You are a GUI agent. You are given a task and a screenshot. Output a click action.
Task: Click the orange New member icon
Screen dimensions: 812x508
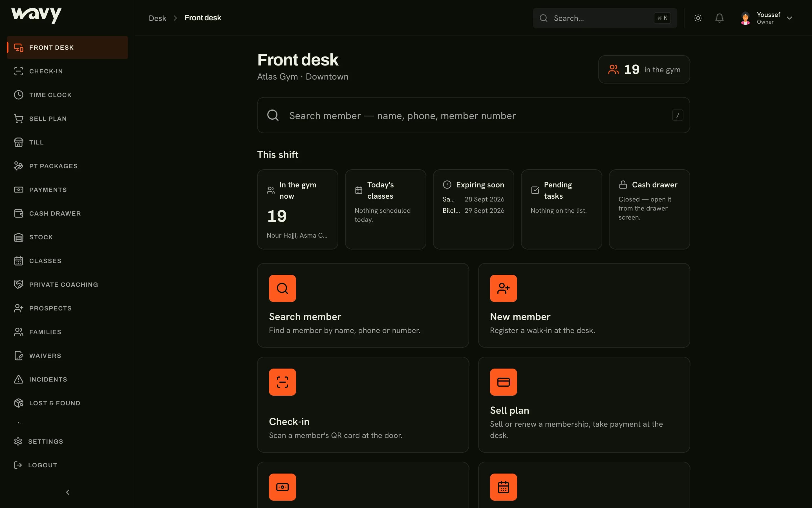pos(503,288)
